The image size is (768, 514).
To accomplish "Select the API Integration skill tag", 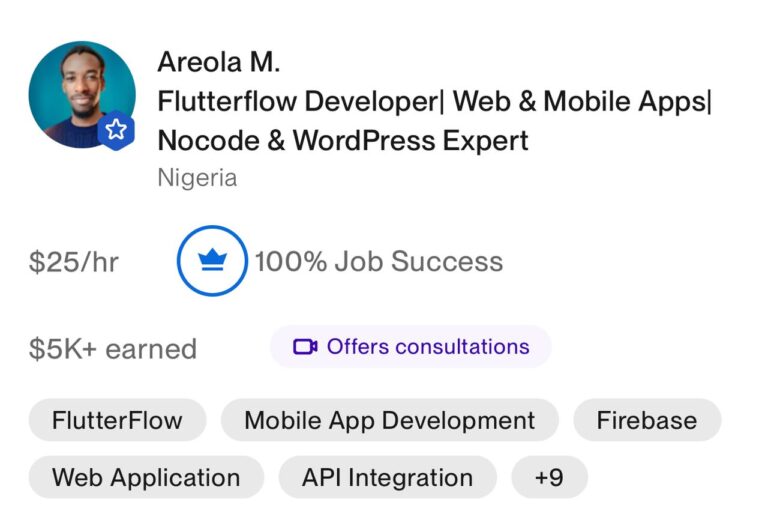I will pos(387,477).
